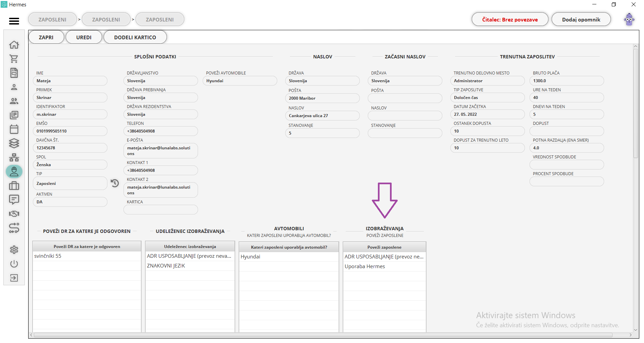Click the UREDI button

(x=84, y=37)
